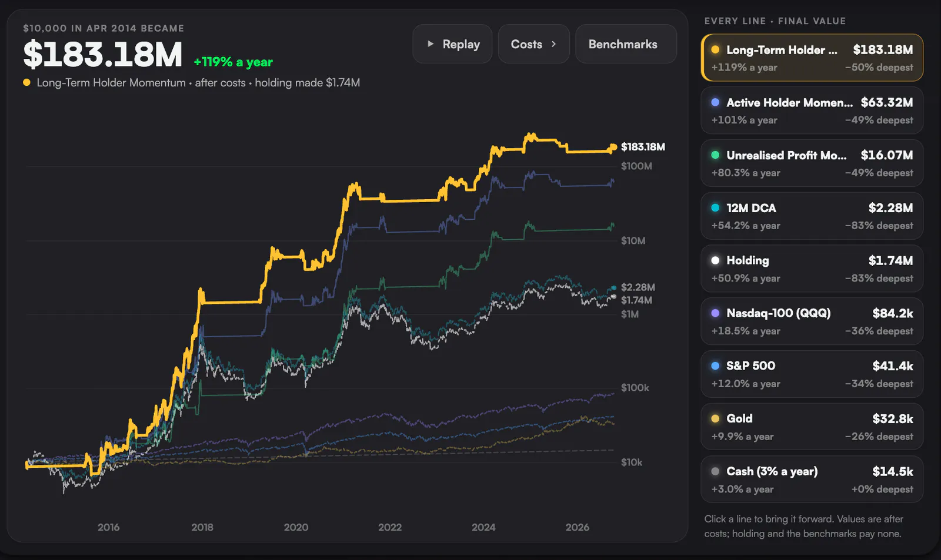Select the Unrealised Profit Momentum card
The height and width of the screenshot is (560, 941).
pyautogui.click(x=812, y=163)
